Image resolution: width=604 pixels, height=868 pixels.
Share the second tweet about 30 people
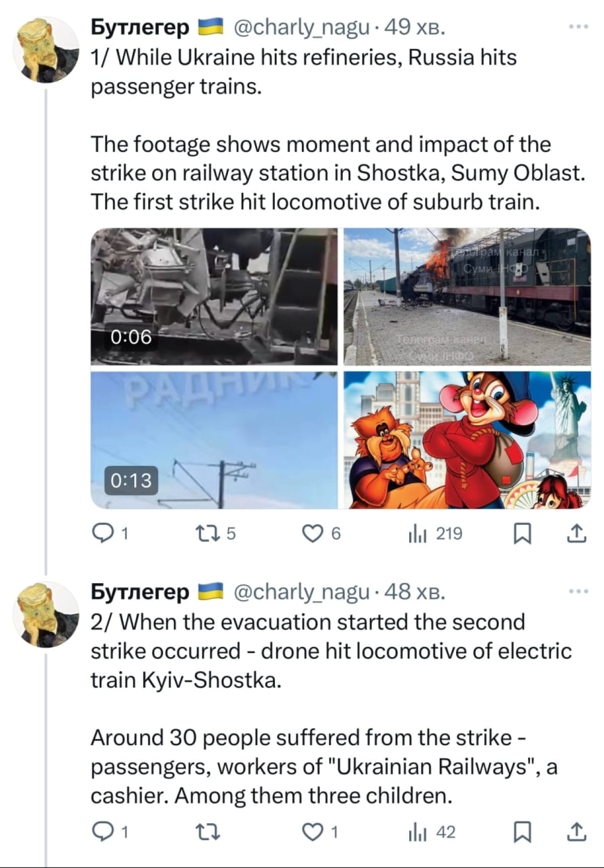(576, 832)
